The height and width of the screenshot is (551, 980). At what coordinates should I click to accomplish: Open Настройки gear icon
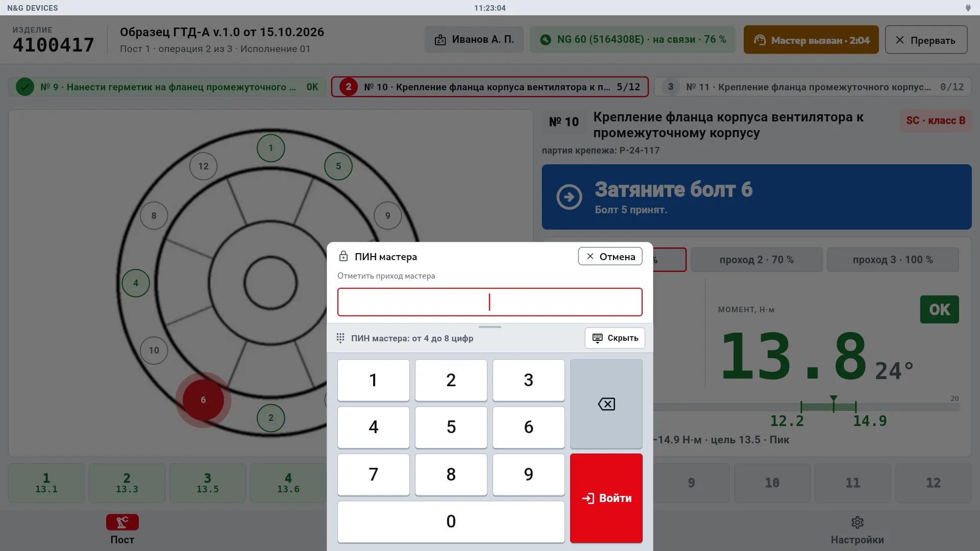pos(857,522)
